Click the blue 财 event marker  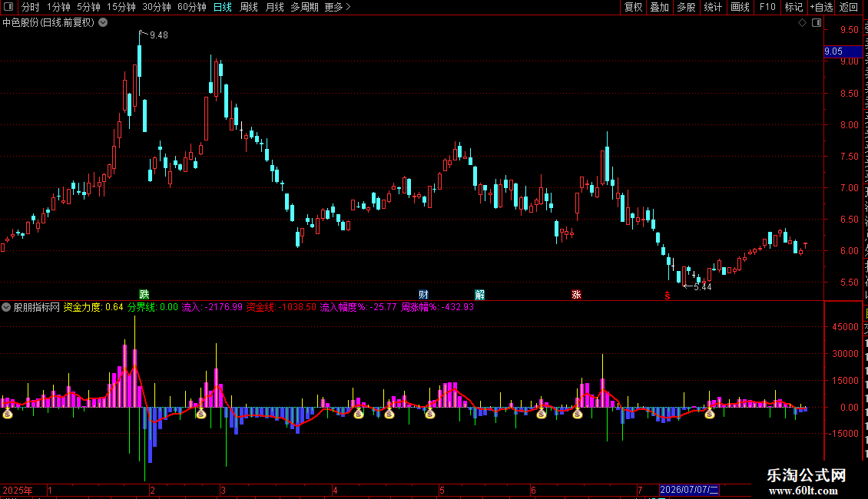423,294
